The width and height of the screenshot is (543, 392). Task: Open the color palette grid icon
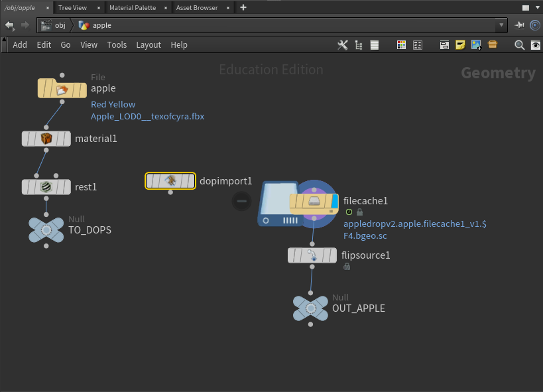point(401,45)
